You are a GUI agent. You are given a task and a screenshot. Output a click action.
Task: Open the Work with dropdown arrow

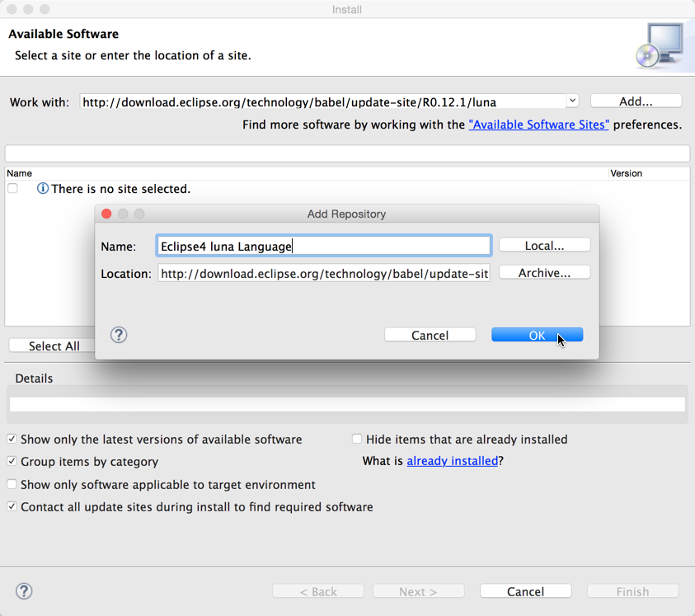572,101
